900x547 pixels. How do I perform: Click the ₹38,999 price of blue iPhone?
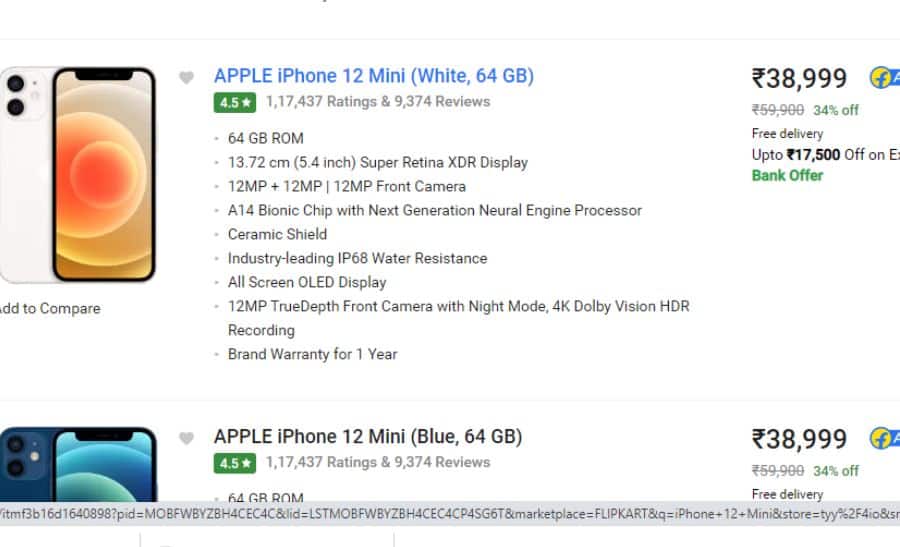click(799, 440)
